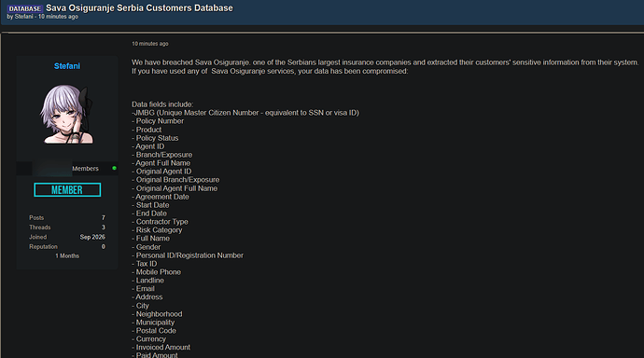Click the '- Policy Number' line
The width and height of the screenshot is (644, 358).
click(158, 121)
